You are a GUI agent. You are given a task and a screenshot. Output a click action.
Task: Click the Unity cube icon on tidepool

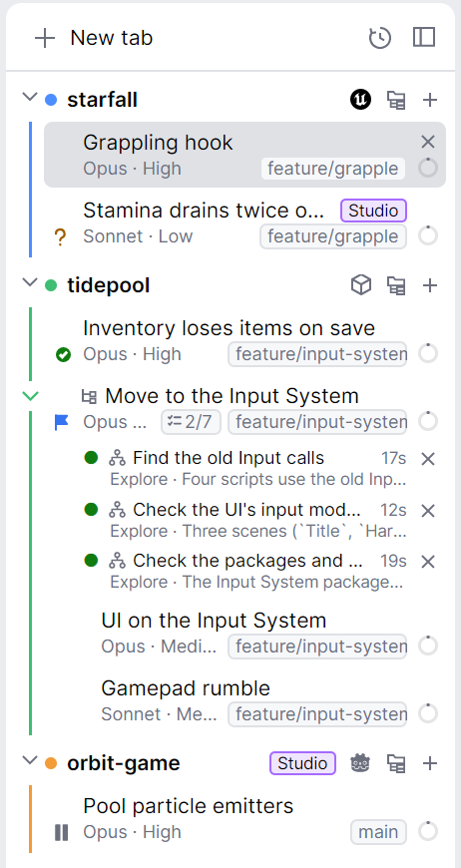point(361,285)
